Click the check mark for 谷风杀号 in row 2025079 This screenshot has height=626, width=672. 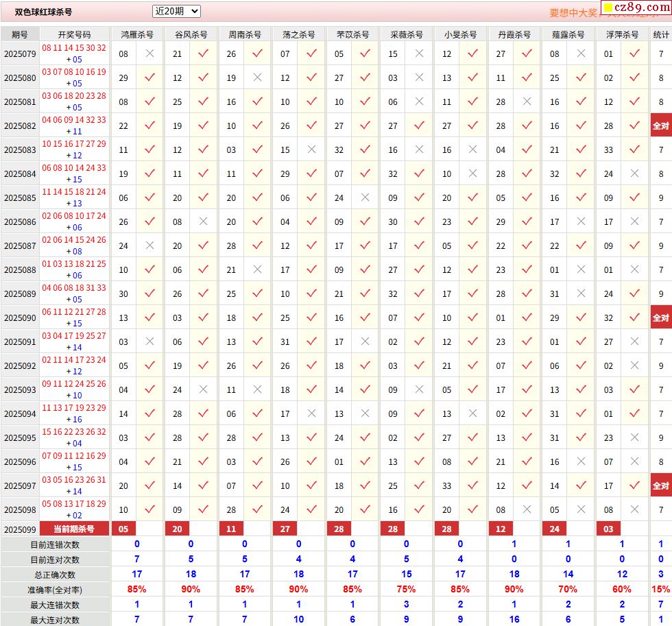coord(204,53)
